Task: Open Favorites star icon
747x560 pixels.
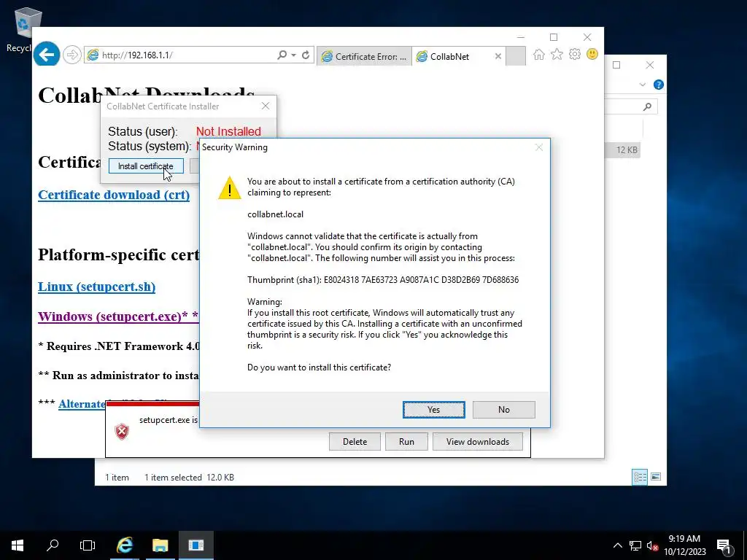Action: click(x=557, y=54)
